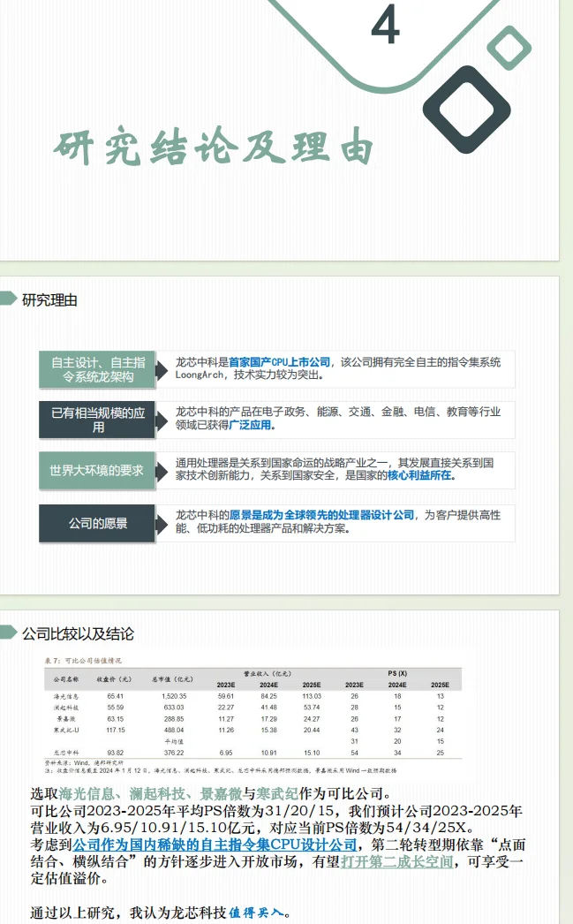
Task: Click the blue text 核心利益所在
Action: pos(419,475)
